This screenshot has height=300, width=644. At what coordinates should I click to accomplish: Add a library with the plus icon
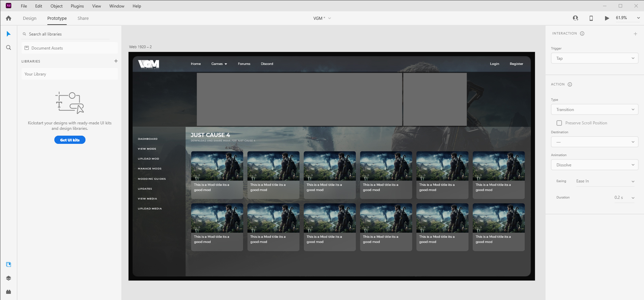[116, 61]
